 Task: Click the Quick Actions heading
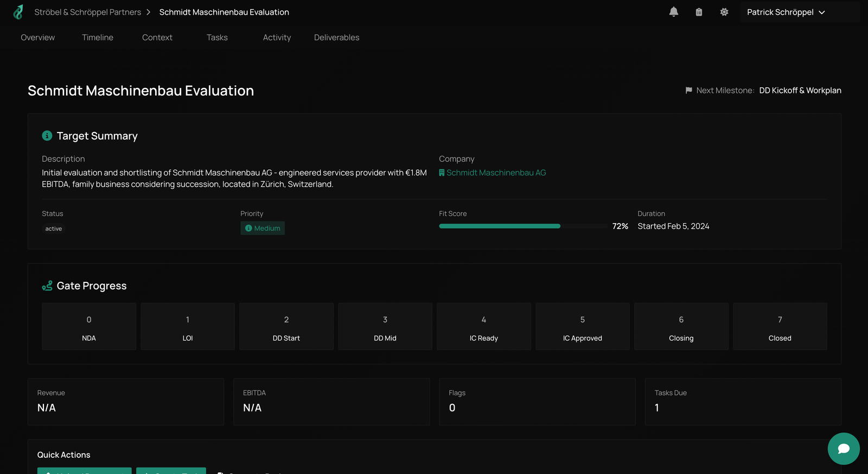63,455
